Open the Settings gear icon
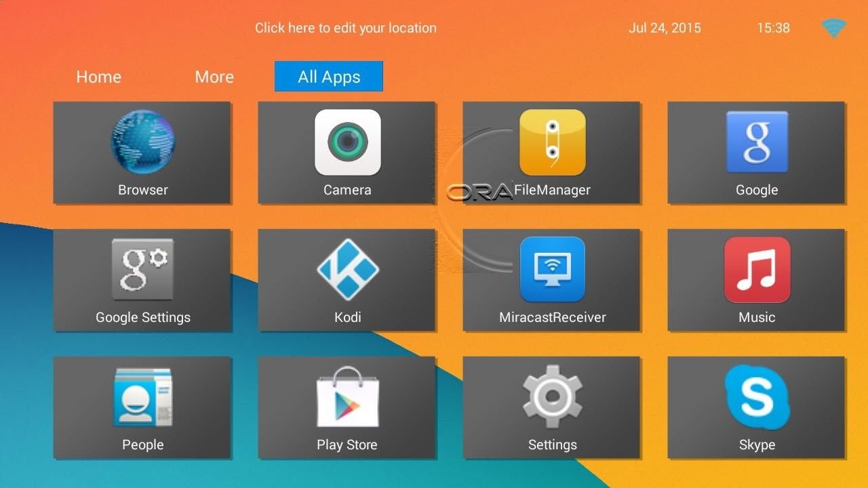Viewport: 868px width, 488px height. click(x=553, y=397)
